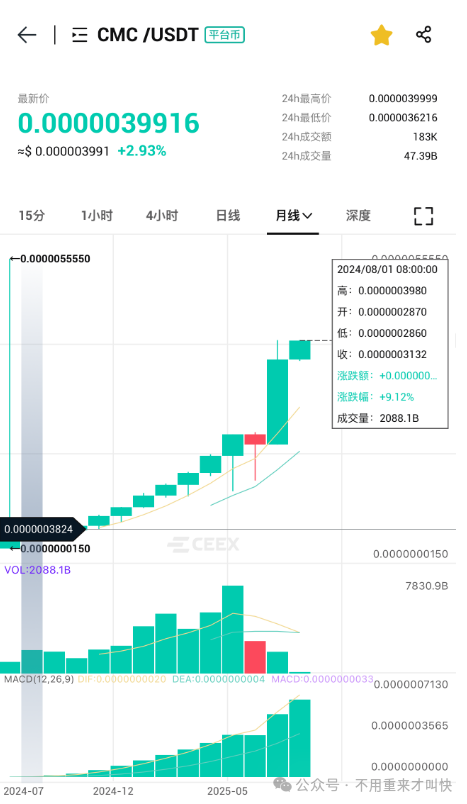Tap the 平台币 tag badge
The image size is (467, 804).
pyautogui.click(x=225, y=35)
